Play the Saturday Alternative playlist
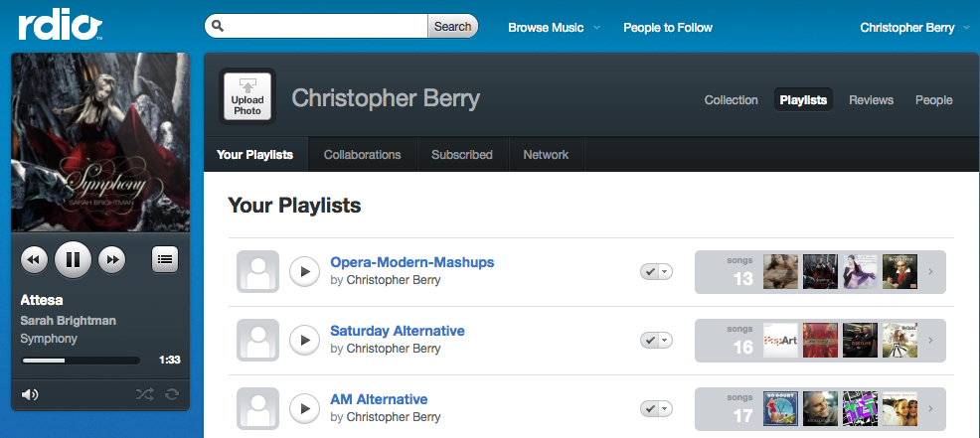 pyautogui.click(x=304, y=340)
